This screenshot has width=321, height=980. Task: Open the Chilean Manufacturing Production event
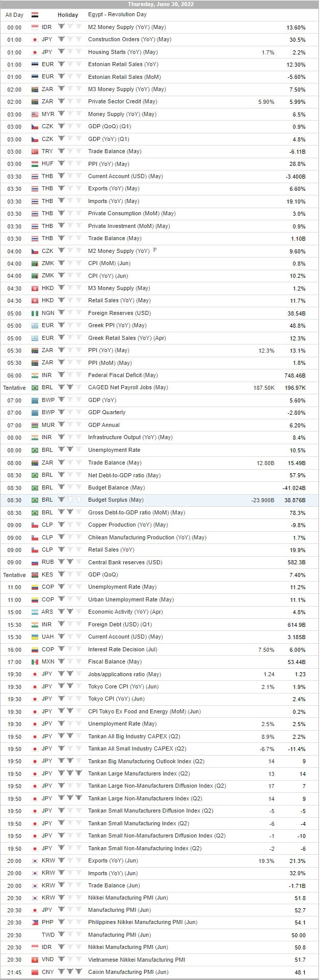[x=147, y=538]
